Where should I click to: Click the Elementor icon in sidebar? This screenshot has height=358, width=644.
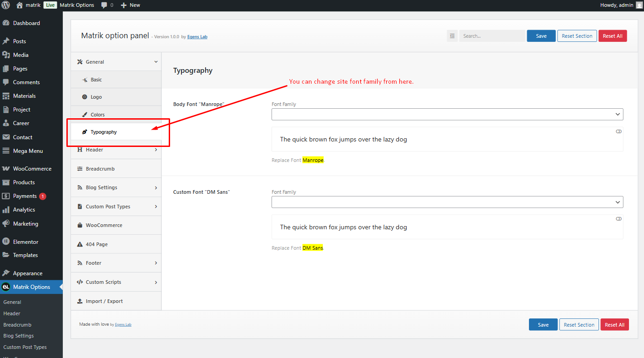click(6, 242)
